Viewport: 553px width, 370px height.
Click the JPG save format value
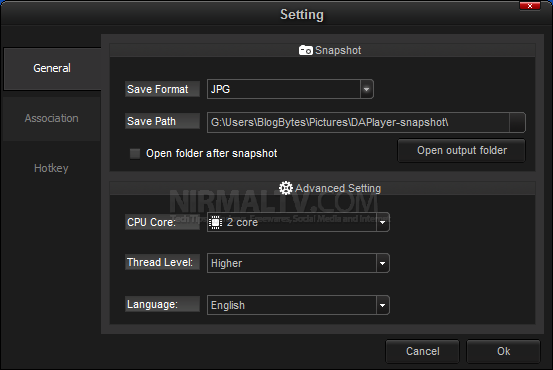pos(220,89)
